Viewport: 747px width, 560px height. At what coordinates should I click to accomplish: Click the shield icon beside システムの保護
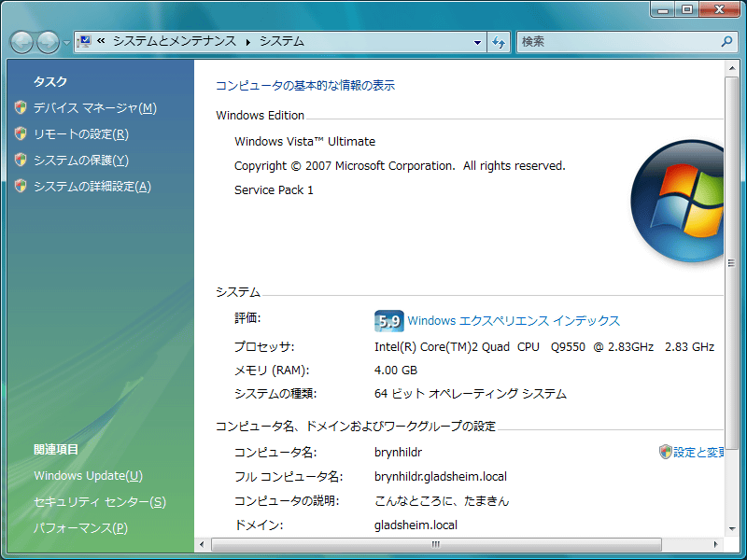(x=21, y=161)
